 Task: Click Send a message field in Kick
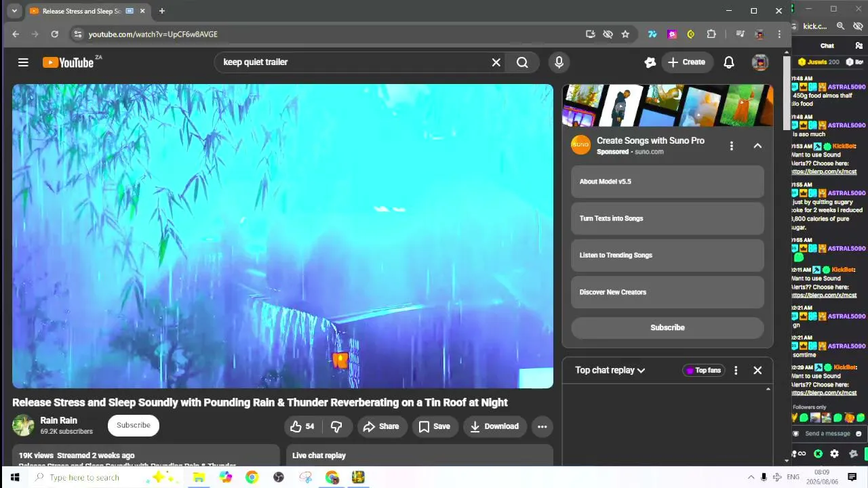(827, 434)
